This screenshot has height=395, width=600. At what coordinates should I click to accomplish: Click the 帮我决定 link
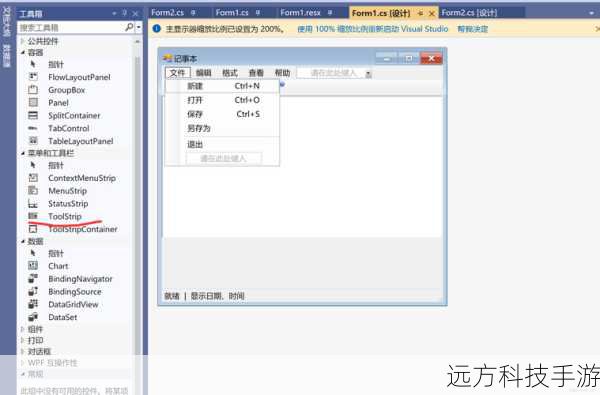(473, 29)
